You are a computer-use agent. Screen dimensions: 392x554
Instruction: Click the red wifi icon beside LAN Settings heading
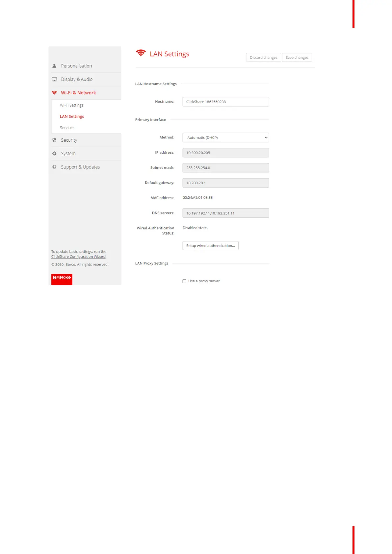tap(141, 53)
